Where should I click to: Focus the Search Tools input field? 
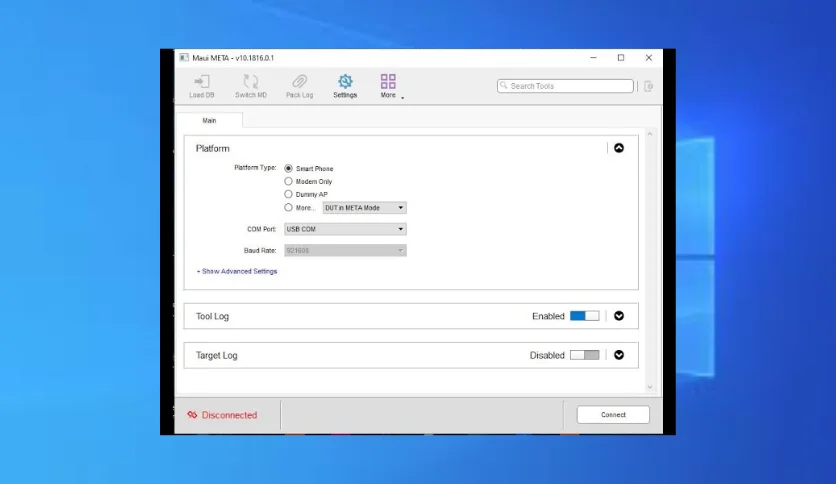(x=565, y=86)
